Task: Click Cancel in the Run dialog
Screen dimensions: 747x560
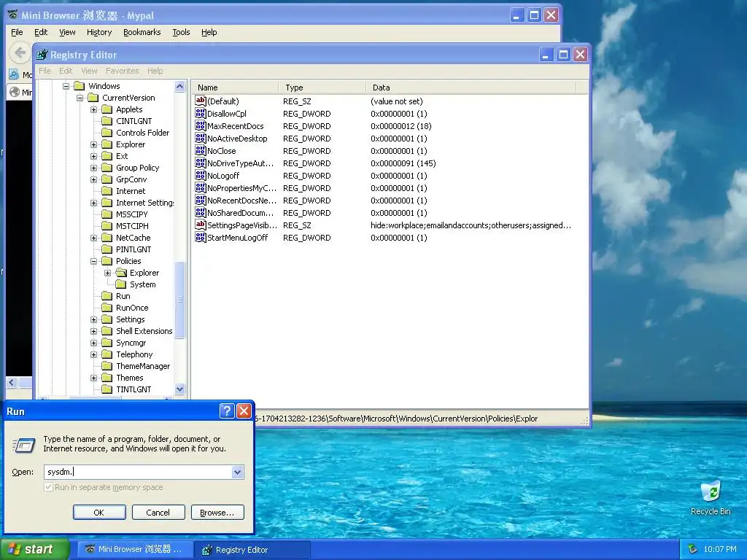Action: click(158, 513)
